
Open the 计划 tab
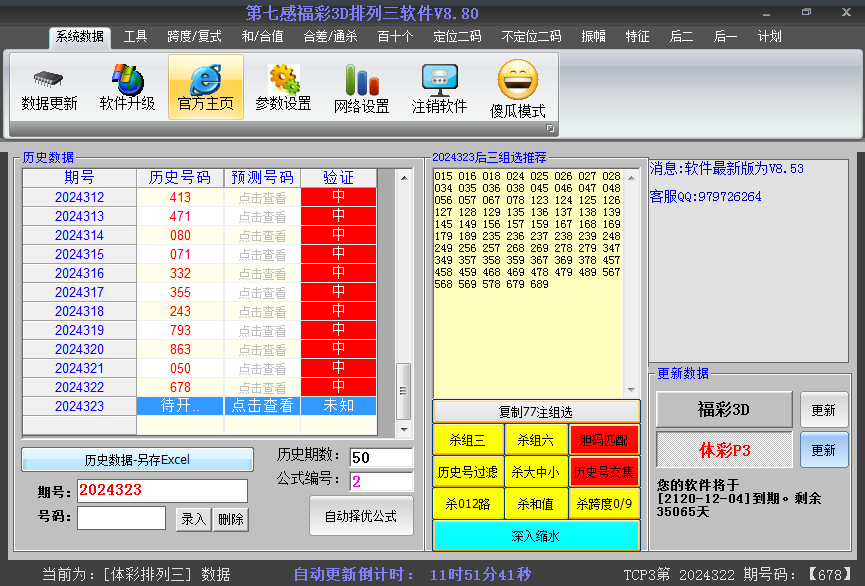coord(770,37)
